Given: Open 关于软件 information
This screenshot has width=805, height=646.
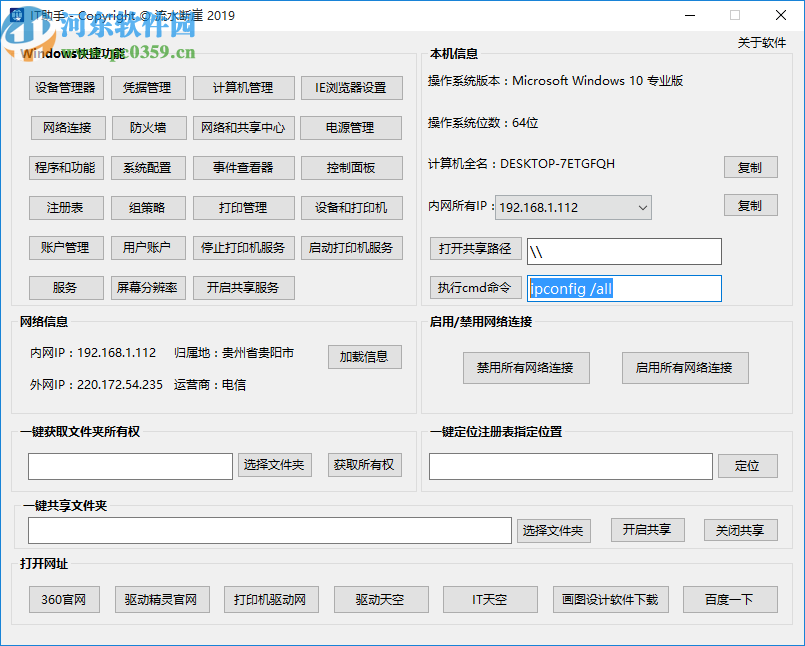Looking at the screenshot, I should coord(763,43).
